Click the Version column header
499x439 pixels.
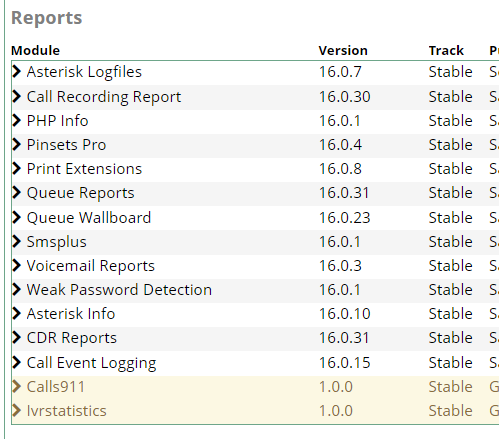(x=343, y=51)
